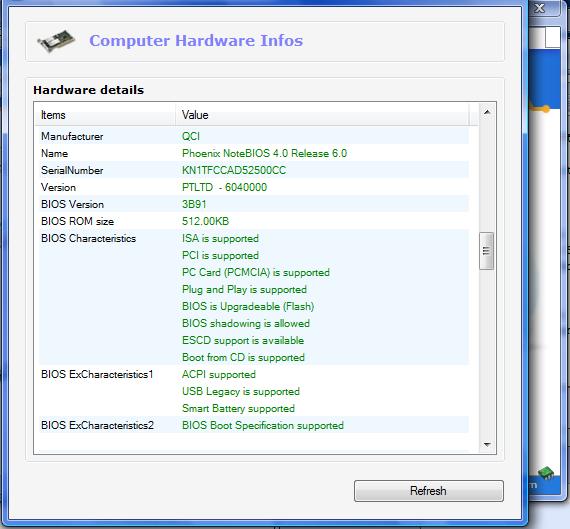Select the SerialNumber row

tap(253, 170)
